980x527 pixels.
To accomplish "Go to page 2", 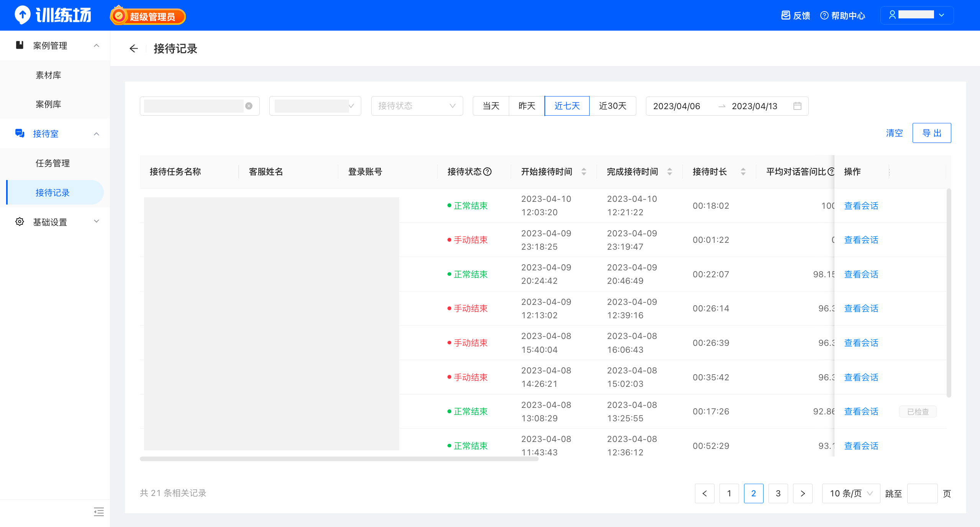I will [x=754, y=493].
